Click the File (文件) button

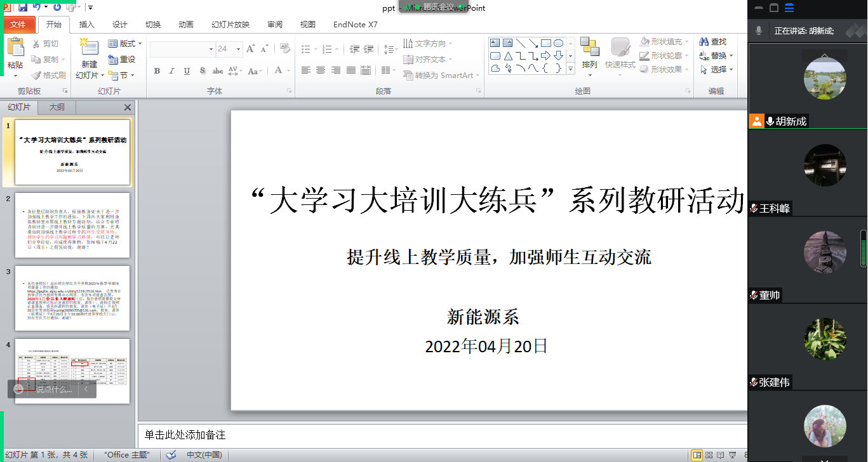coord(18,25)
